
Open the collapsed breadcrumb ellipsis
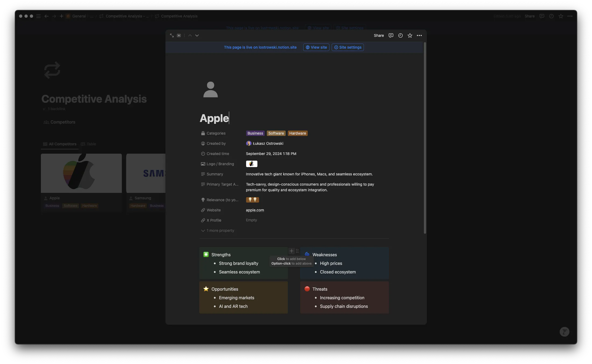pos(92,16)
